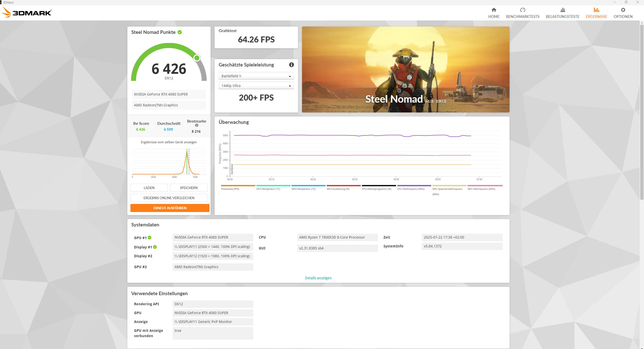This screenshot has width=644, height=349.
Task: Click the 3DMark logo
Action: (x=27, y=12)
